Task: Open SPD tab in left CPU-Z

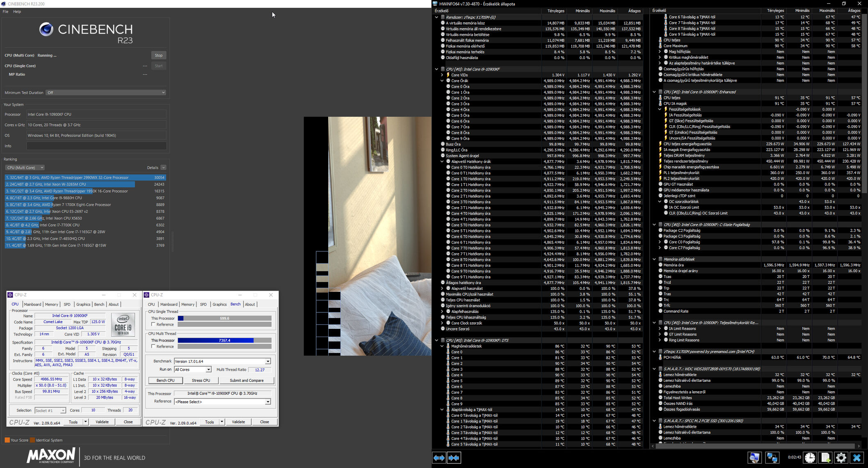Action: [x=67, y=304]
